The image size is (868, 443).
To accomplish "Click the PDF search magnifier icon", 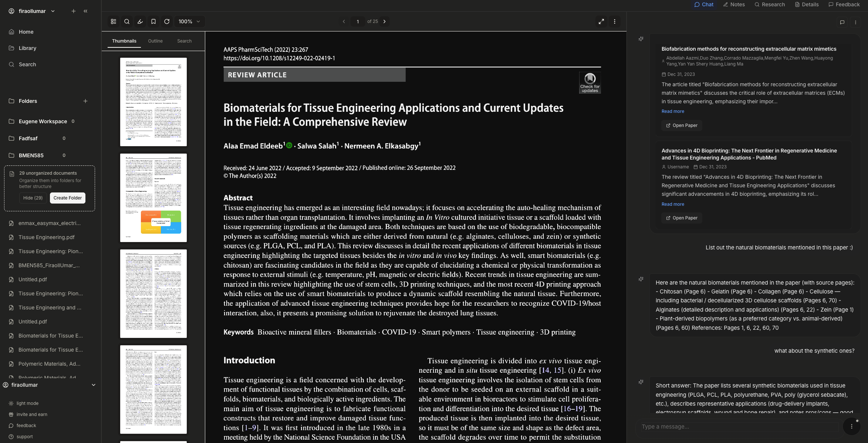I will (127, 21).
